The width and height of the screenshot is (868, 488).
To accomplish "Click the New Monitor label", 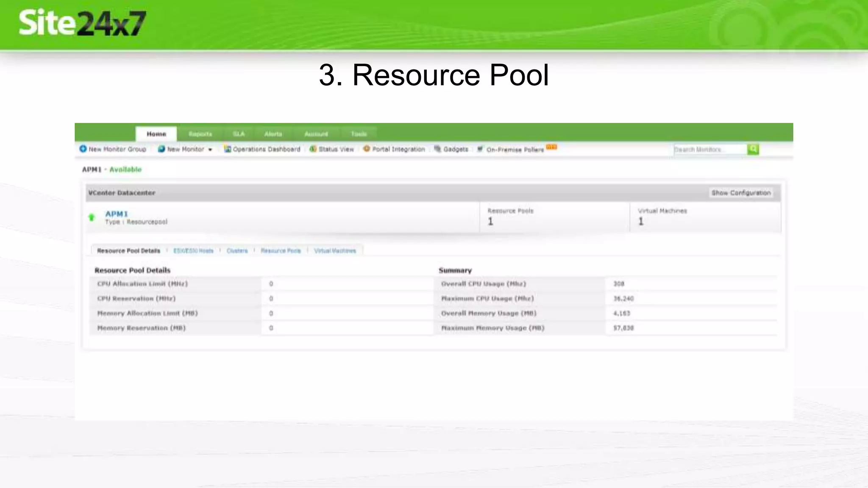I will pyautogui.click(x=186, y=149).
